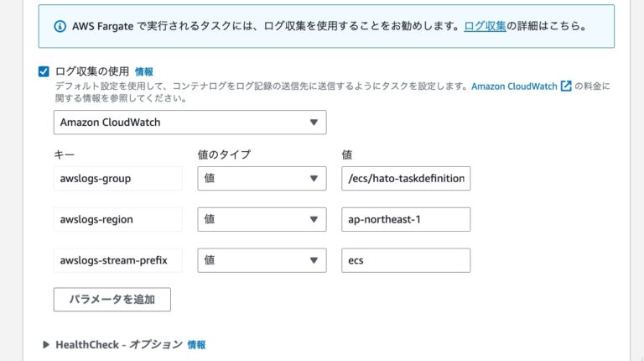Viewport: 644px width, 361px height.
Task: Open the value type dropdown for awslogs-region
Action: coord(262,219)
